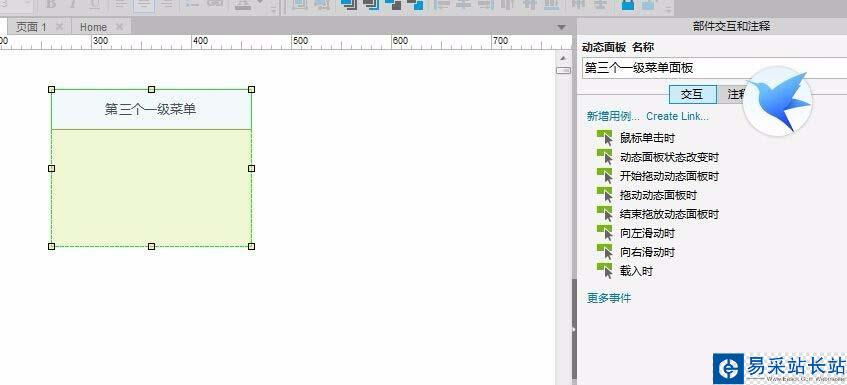Image resolution: width=847 pixels, height=385 pixels.
Task: Select the 结束拖放动态面板时 event
Action: point(669,214)
